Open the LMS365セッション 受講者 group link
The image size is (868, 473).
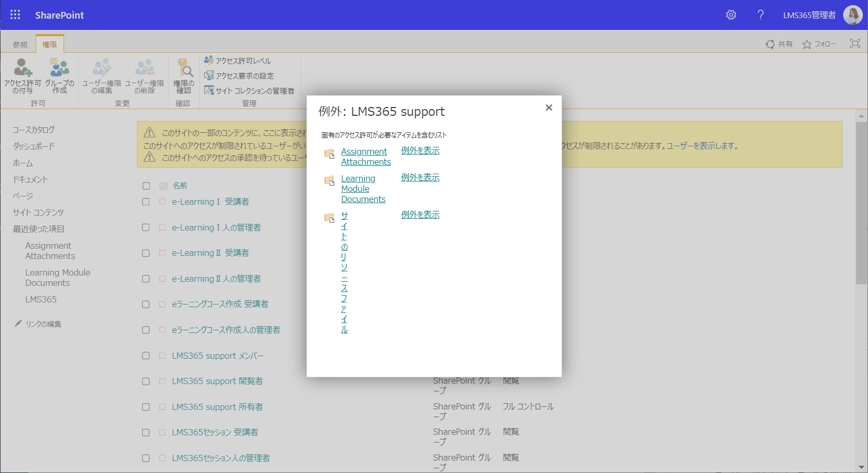point(215,432)
